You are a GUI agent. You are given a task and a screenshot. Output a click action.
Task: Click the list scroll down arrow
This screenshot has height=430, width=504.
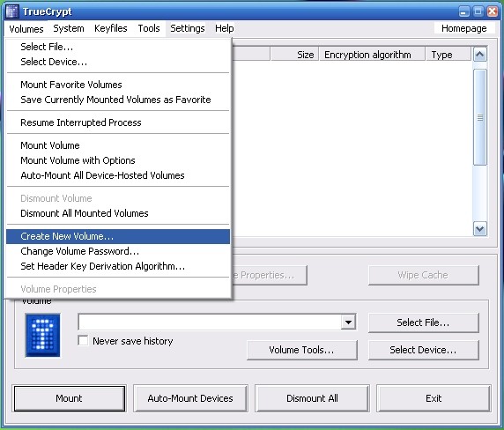point(479,229)
